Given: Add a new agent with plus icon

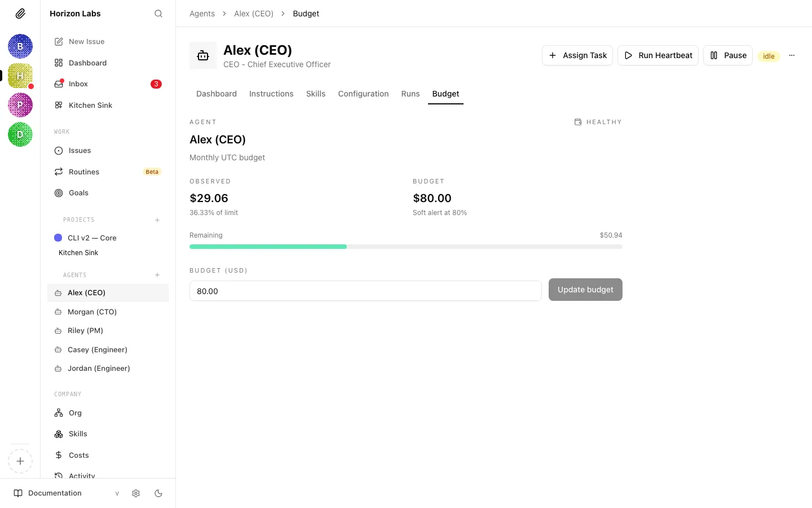Looking at the screenshot, I should click(x=157, y=275).
